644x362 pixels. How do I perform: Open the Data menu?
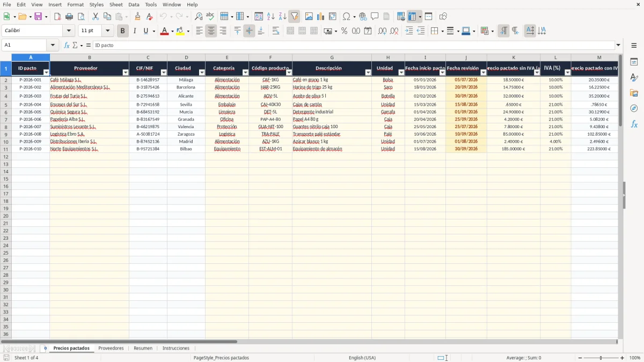tap(134, 4)
